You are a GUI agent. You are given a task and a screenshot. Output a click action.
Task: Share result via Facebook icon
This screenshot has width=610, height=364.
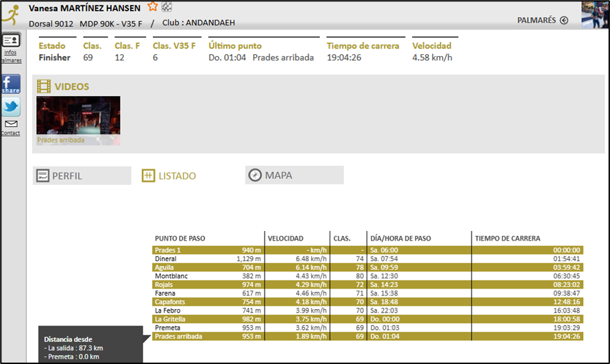10,84
